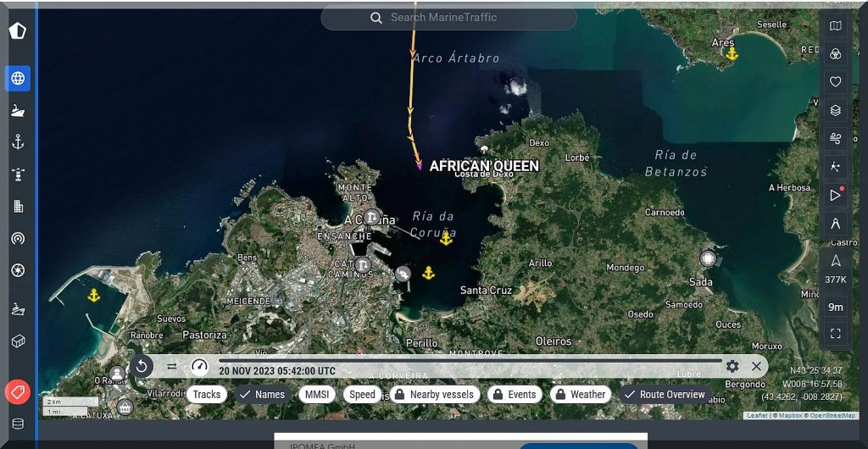This screenshot has width=868, height=449.
Task: Select the globe Live Map menu item
Action: click(18, 78)
